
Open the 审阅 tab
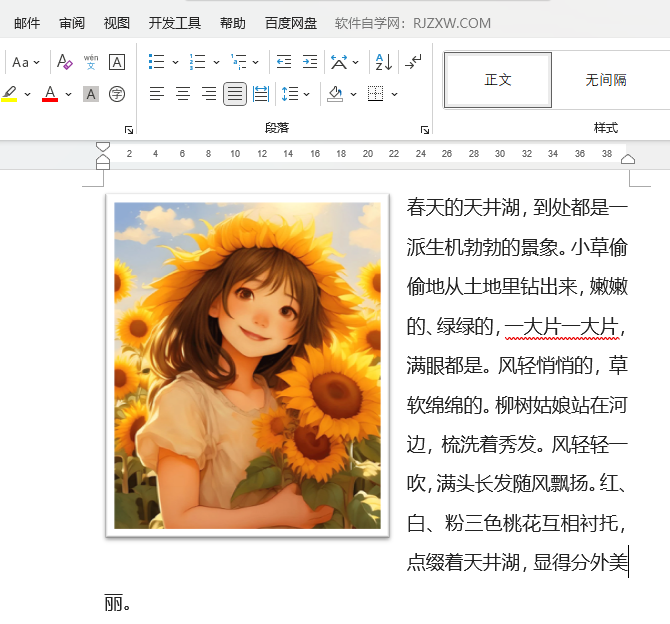click(x=72, y=23)
